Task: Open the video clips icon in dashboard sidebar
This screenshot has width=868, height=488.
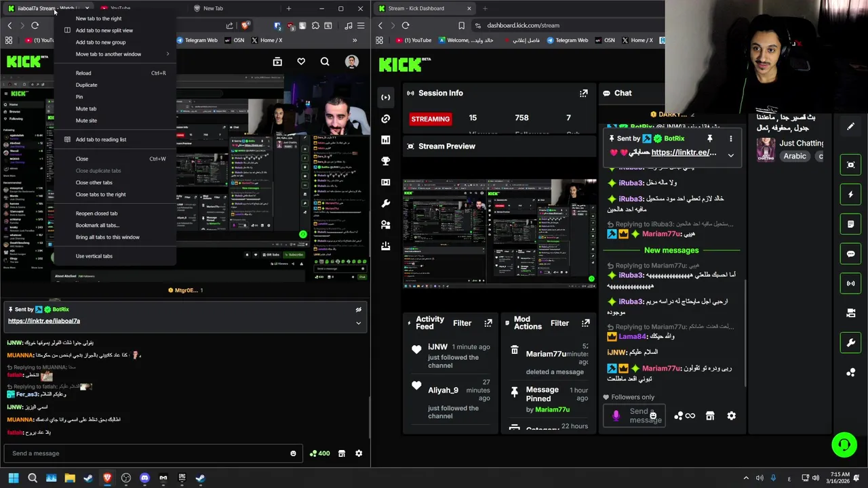Action: pyautogui.click(x=386, y=182)
